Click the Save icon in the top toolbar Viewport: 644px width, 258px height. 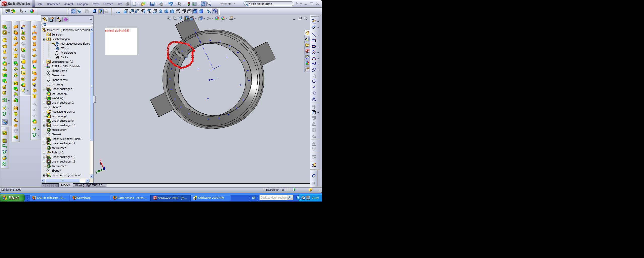point(152,4)
